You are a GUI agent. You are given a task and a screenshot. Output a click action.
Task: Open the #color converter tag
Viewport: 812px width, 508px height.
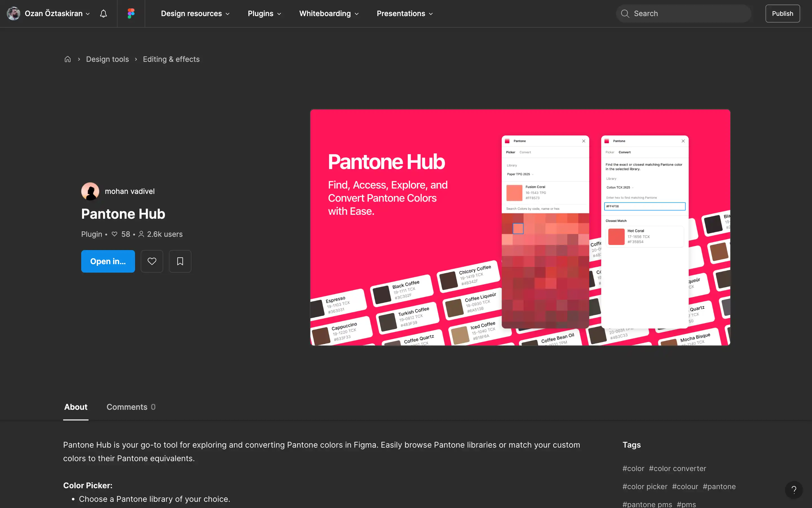pos(678,468)
